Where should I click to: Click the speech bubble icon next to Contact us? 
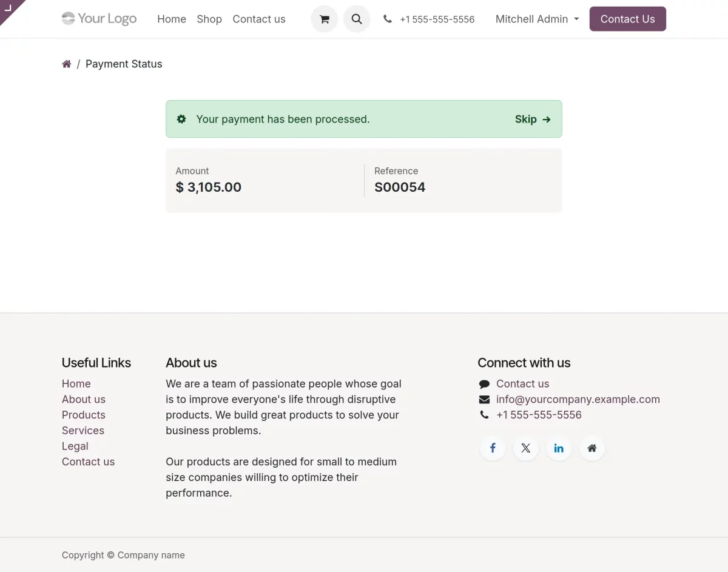(484, 383)
